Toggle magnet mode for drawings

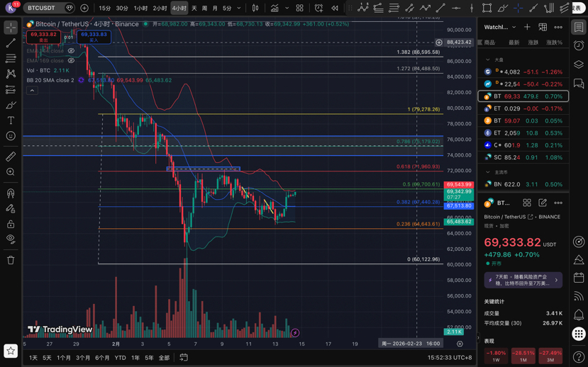pyautogui.click(x=11, y=193)
